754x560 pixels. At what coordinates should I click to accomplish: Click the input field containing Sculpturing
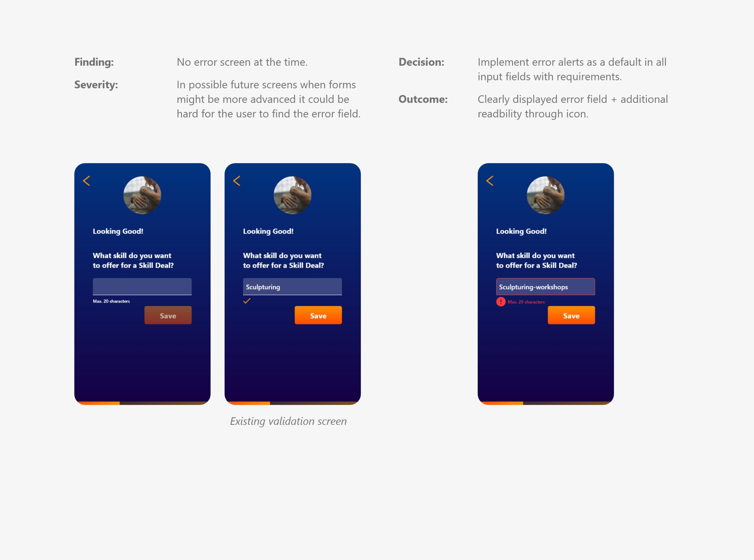point(292,287)
